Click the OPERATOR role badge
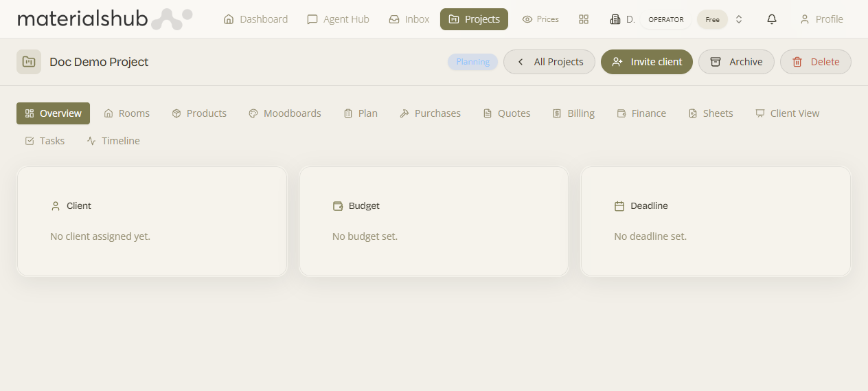The height and width of the screenshot is (391, 868). click(x=665, y=19)
